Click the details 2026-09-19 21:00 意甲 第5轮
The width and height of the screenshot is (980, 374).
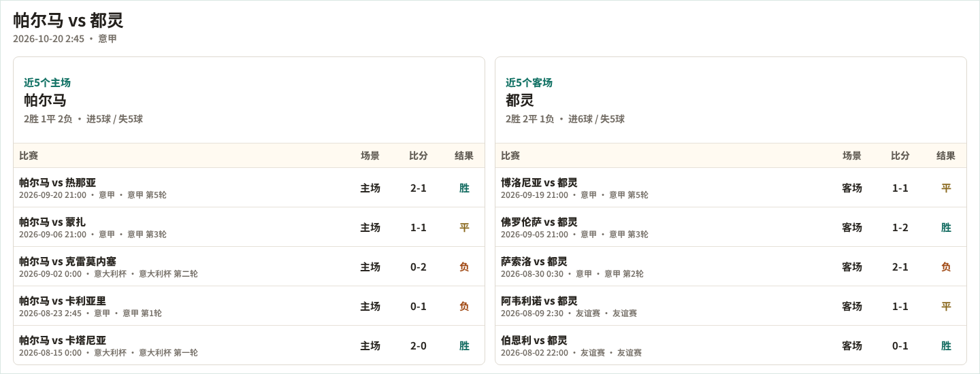(x=574, y=195)
